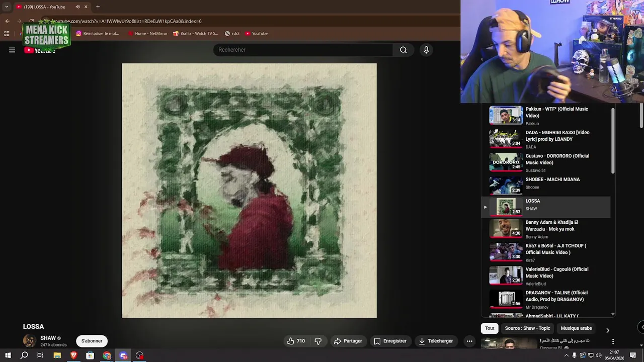Click playlist panel scrollbar

tap(613, 142)
